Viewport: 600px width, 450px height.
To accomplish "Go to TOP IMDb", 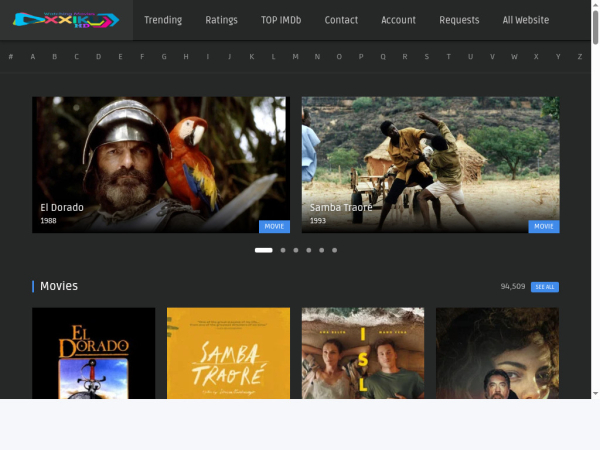I will [x=281, y=20].
